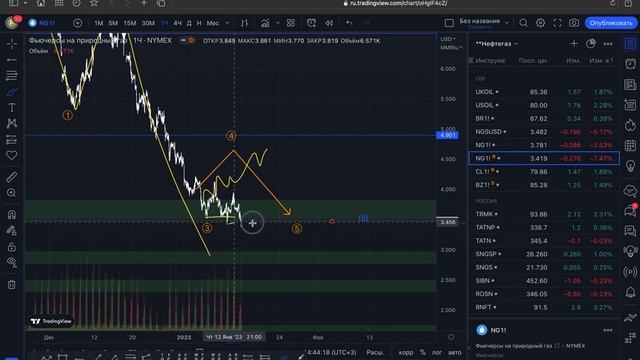
Task: Toggle the лог logarithmic scale
Action: click(437, 352)
